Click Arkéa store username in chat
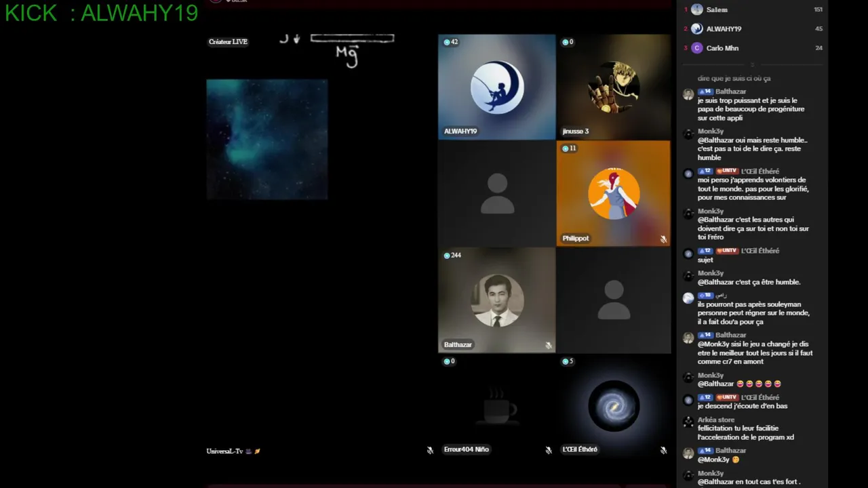This screenshot has width=868, height=488. (x=716, y=420)
